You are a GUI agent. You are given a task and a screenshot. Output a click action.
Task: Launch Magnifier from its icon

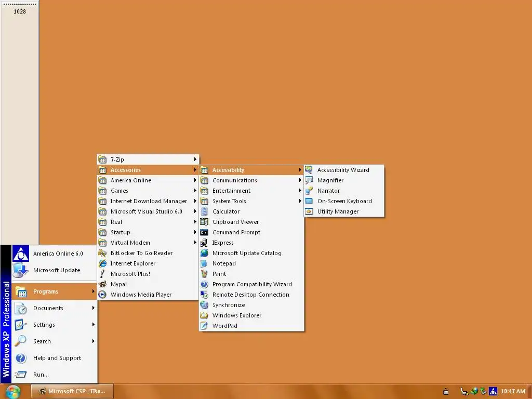click(x=309, y=180)
